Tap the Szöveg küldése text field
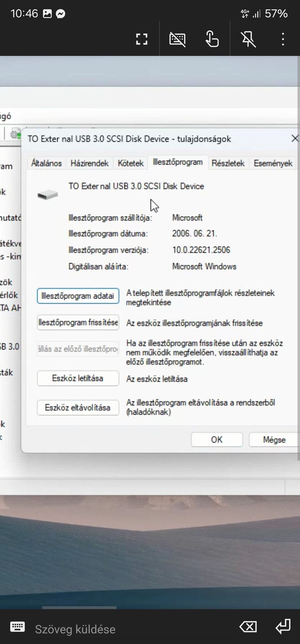 point(133,629)
